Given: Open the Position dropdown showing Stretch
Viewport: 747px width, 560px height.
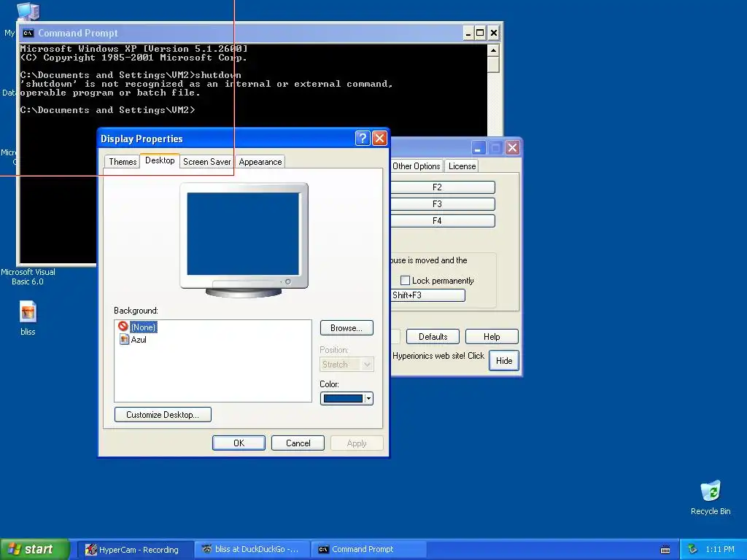Looking at the screenshot, I should point(347,365).
